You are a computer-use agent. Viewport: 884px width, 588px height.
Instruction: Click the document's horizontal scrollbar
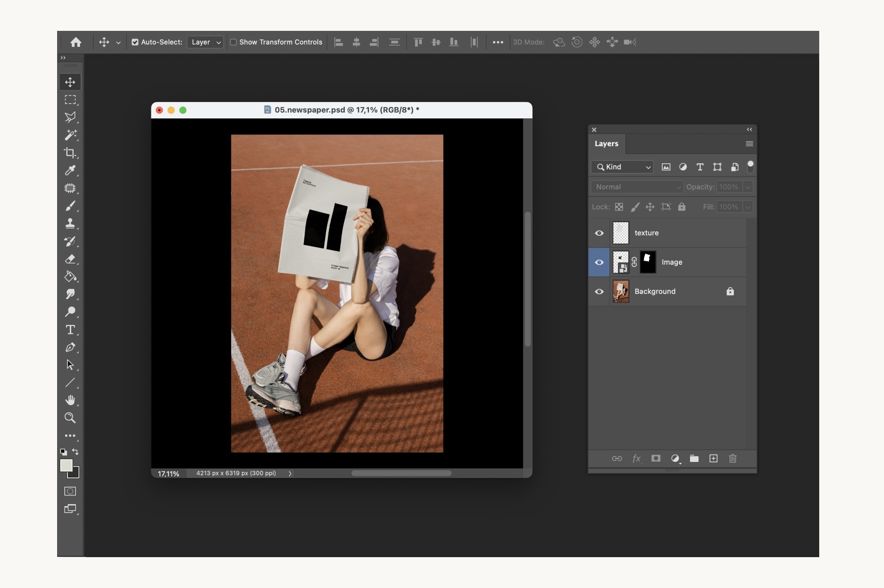(x=401, y=473)
